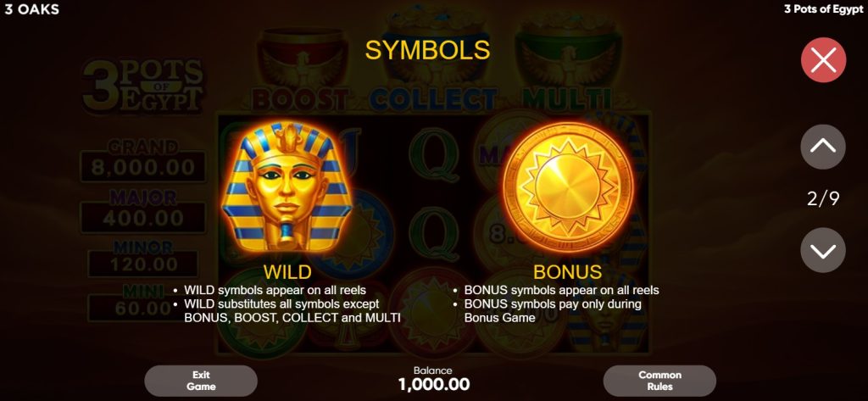Open Common Rules
The height and width of the screenshot is (401, 868).
tap(659, 381)
